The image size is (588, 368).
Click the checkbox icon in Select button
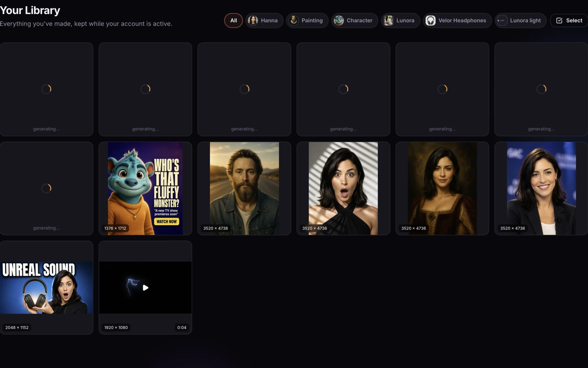[559, 20]
